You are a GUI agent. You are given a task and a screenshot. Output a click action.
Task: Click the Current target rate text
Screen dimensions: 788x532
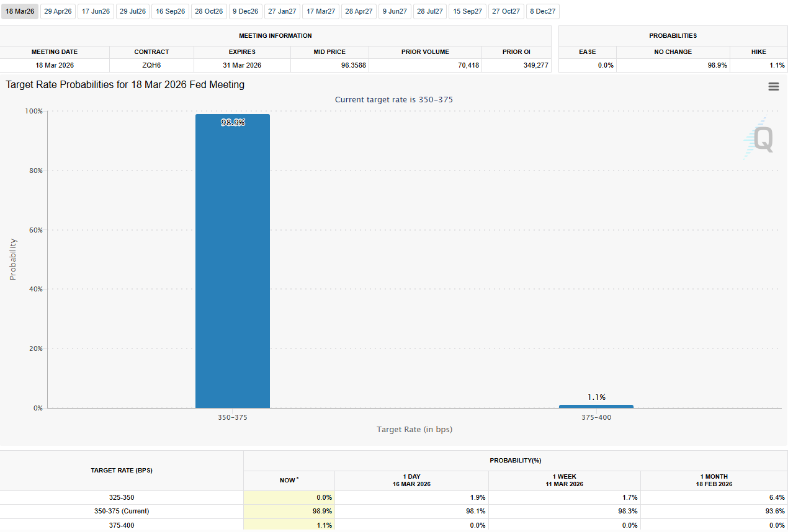point(394,99)
